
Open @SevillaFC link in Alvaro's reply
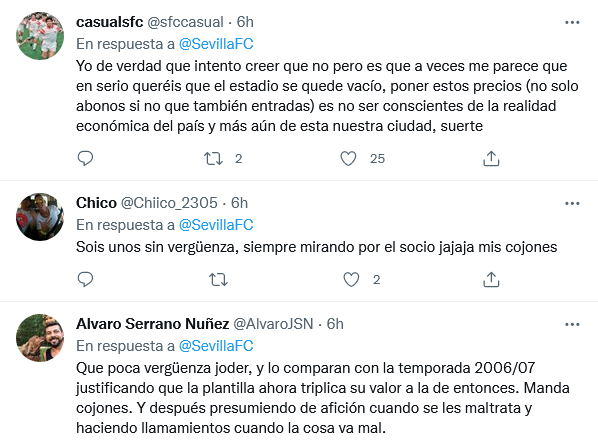coord(216,346)
